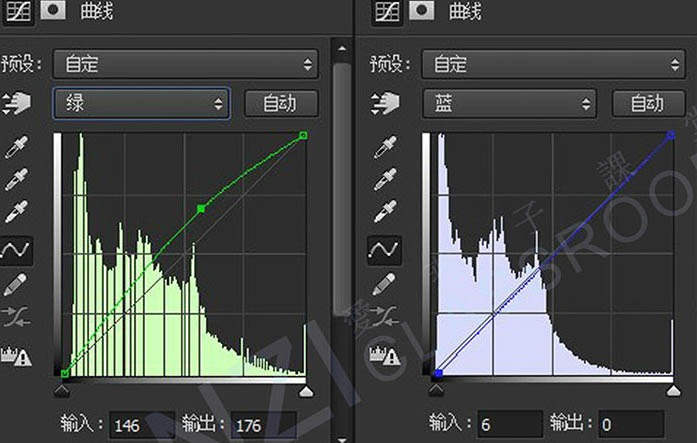This screenshot has height=443, width=697.
Task: Click the mask icon in the green panel header
Action: (x=53, y=10)
